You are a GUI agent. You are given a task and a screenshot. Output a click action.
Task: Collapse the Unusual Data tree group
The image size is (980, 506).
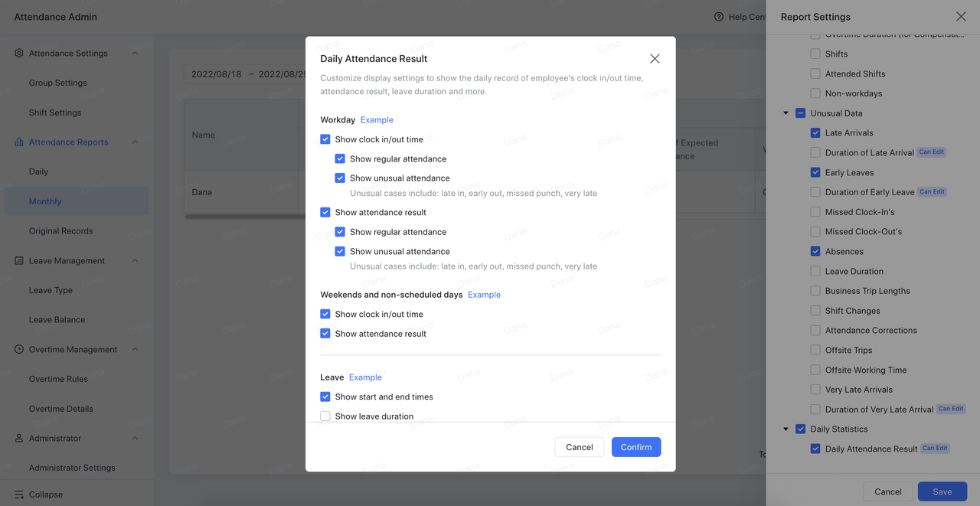click(786, 113)
